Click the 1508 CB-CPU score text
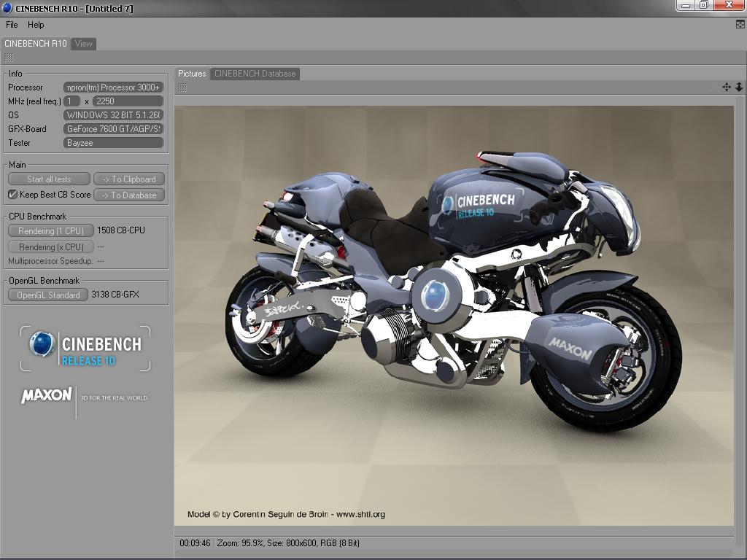The image size is (747, 560). click(x=121, y=230)
